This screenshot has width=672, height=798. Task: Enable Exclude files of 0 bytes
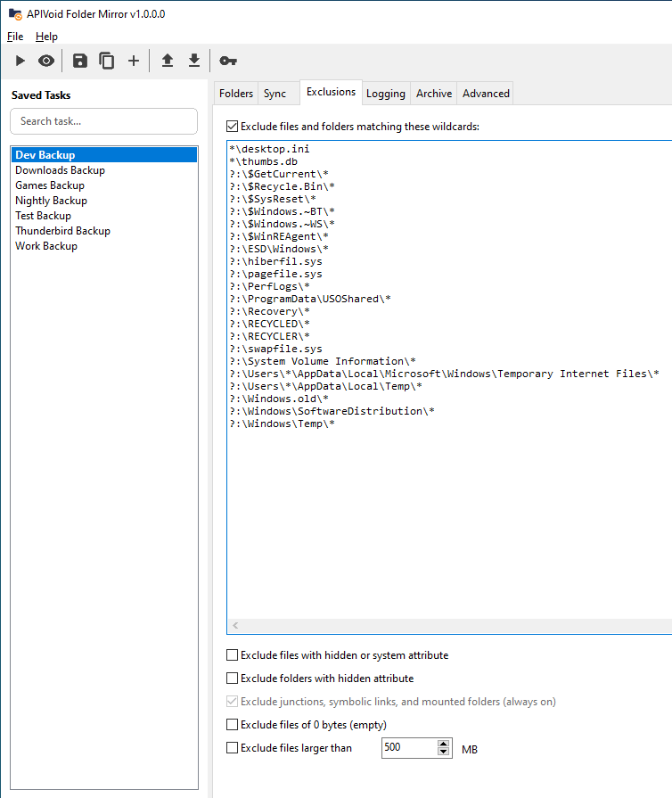(232, 725)
